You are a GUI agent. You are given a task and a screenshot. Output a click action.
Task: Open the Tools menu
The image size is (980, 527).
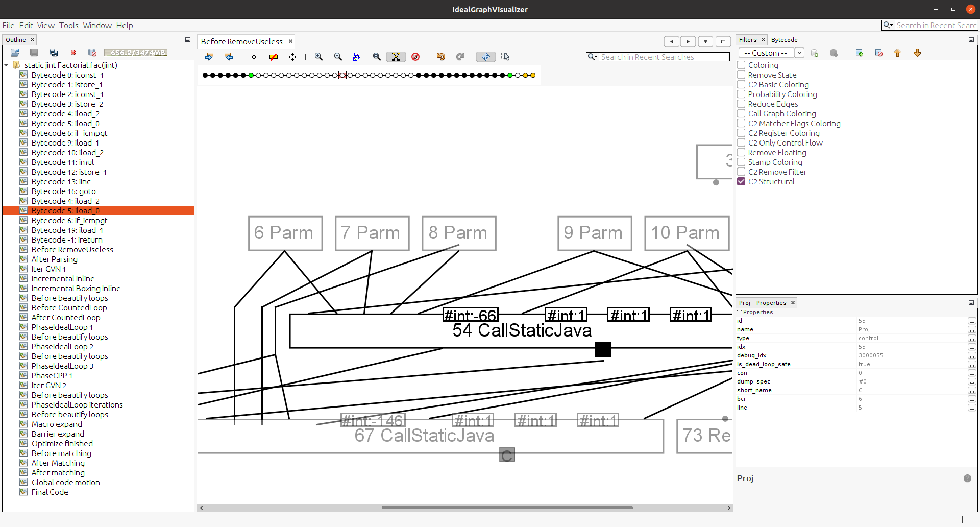click(68, 26)
